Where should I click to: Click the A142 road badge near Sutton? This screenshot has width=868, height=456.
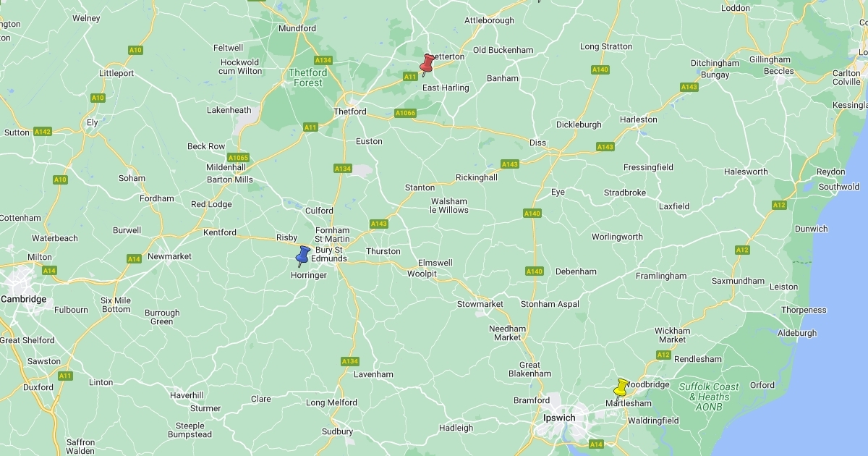pyautogui.click(x=43, y=132)
